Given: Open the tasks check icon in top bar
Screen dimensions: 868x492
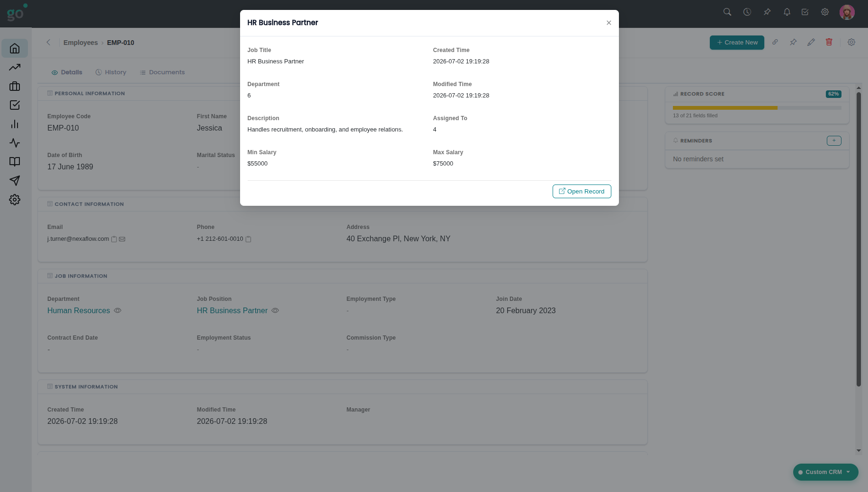Looking at the screenshot, I should click(805, 12).
